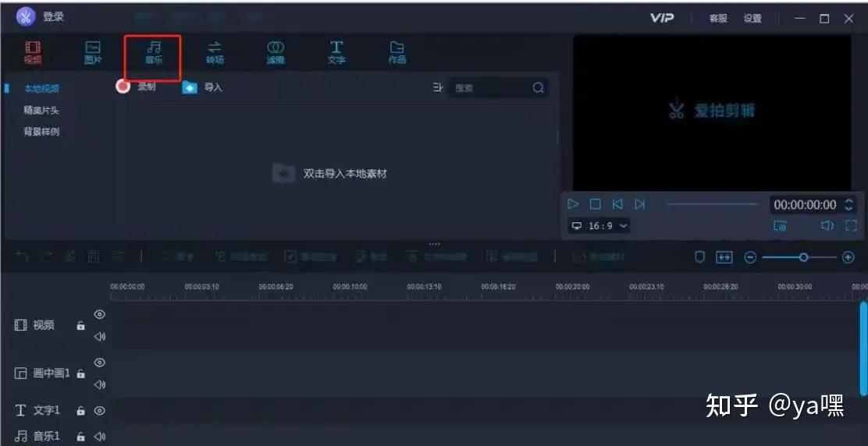Toggle the preview volume speaker icon
868x446 pixels.
[827, 225]
